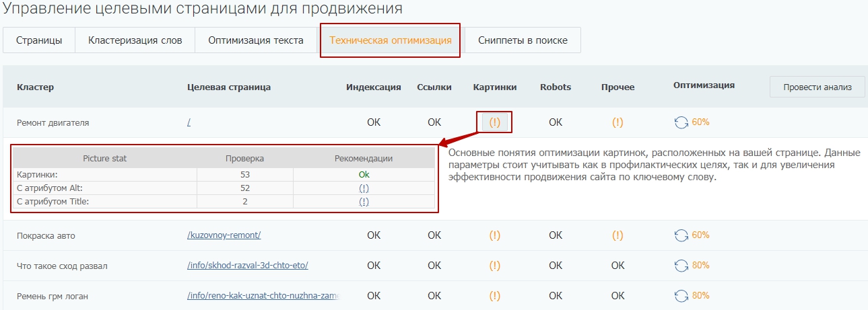Select Сниппеты в поиске tab
Screen dimensions: 868x310
[x=523, y=40]
